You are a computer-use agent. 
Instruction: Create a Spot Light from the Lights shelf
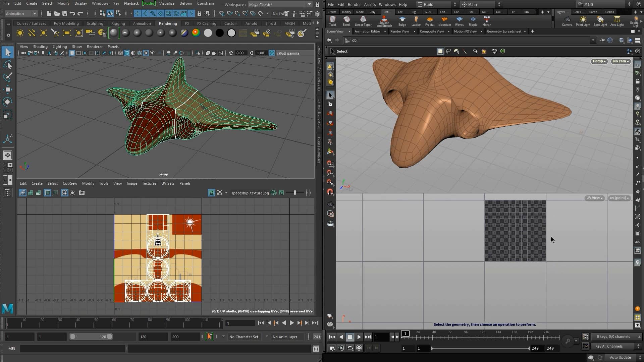pos(600,21)
